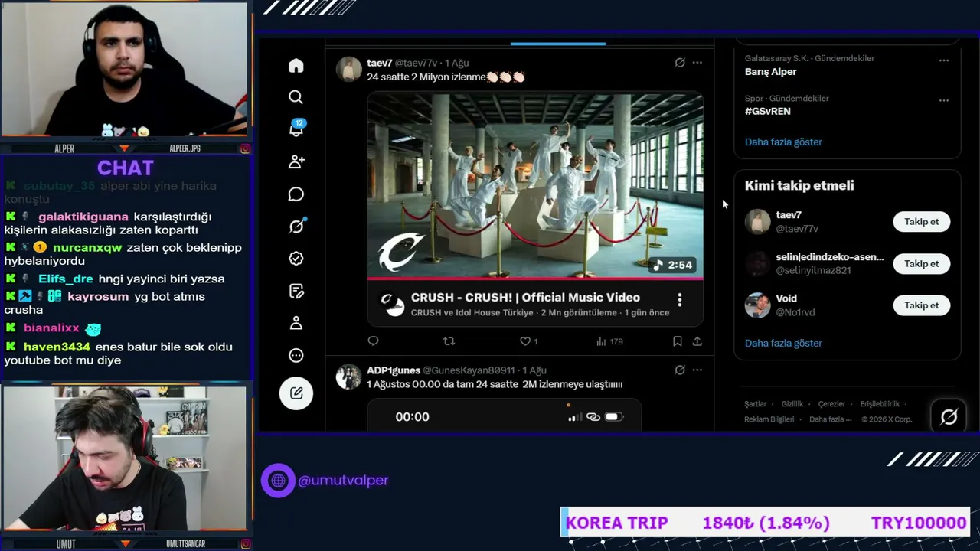Open the CRUSH video card options menu

[x=680, y=300]
